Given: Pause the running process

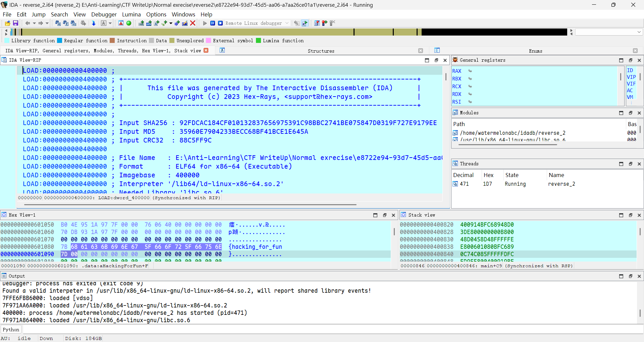Looking at the screenshot, I should [x=213, y=23].
